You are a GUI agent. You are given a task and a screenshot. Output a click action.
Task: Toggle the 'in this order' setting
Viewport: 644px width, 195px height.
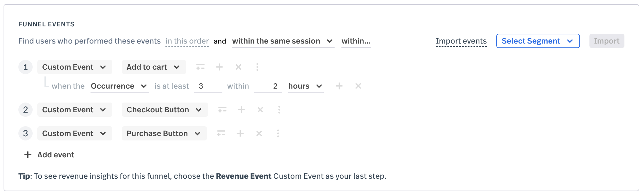tap(187, 41)
